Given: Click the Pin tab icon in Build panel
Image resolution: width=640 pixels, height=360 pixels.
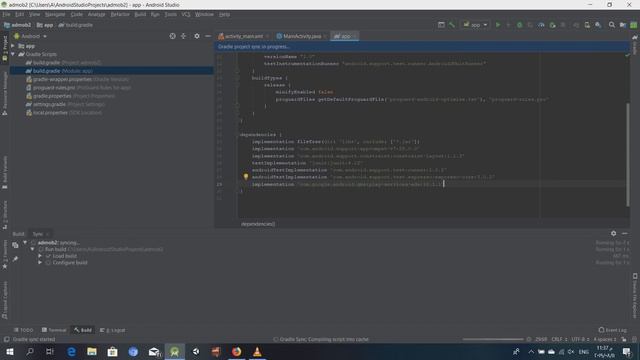Looking at the screenshot, I should (15, 259).
